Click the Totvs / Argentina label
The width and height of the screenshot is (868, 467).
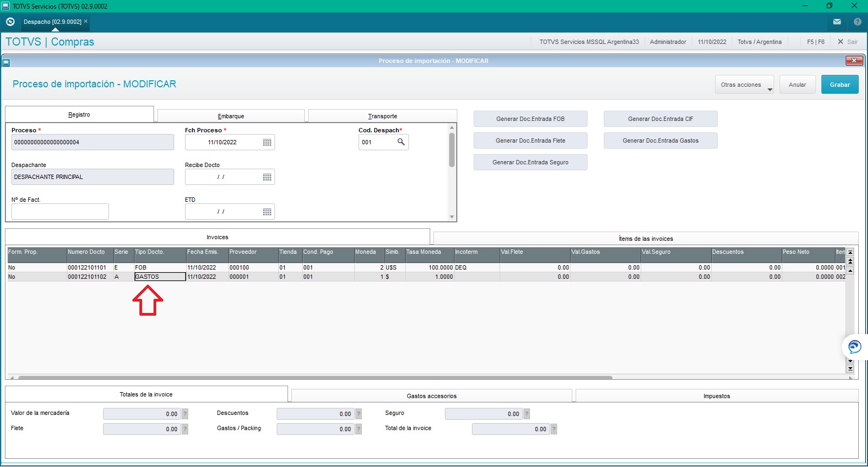[x=759, y=42]
